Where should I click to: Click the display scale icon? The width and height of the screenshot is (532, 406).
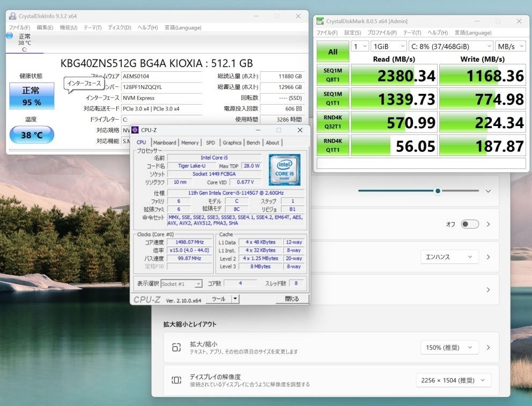(176, 348)
